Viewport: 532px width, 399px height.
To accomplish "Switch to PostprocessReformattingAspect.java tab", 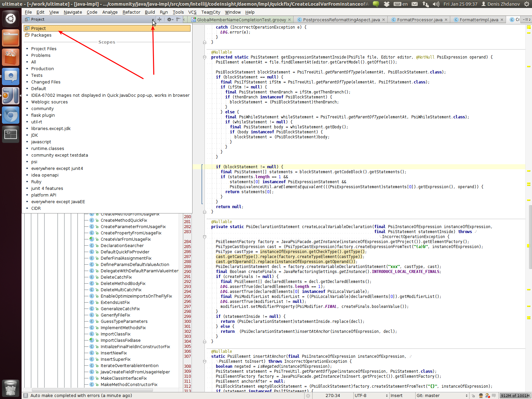I will coord(341,20).
